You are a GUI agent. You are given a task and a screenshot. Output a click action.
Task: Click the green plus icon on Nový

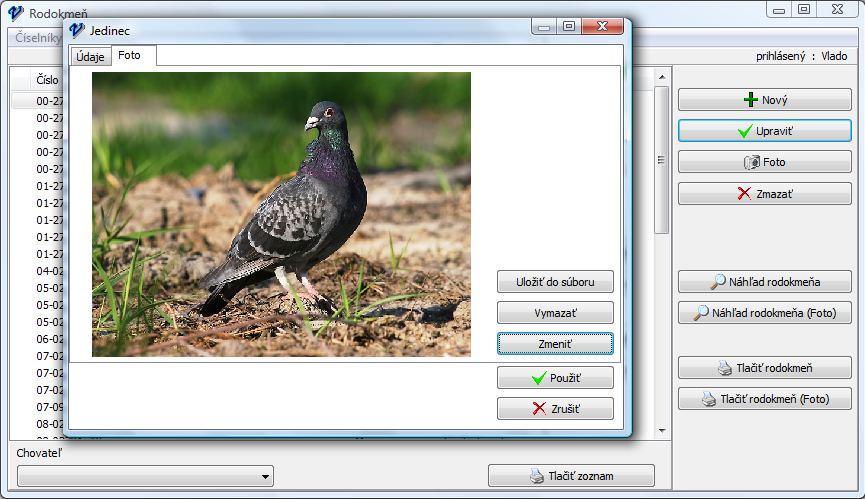coord(751,100)
